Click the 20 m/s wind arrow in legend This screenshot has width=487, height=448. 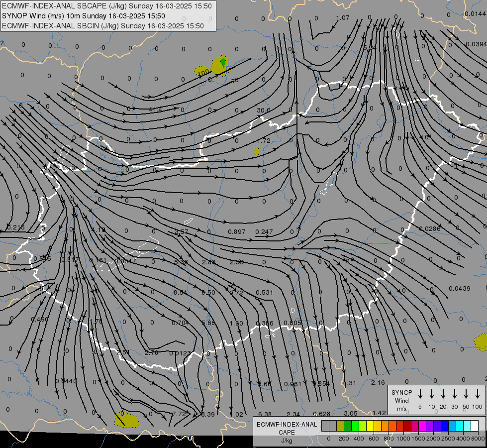tap(443, 394)
